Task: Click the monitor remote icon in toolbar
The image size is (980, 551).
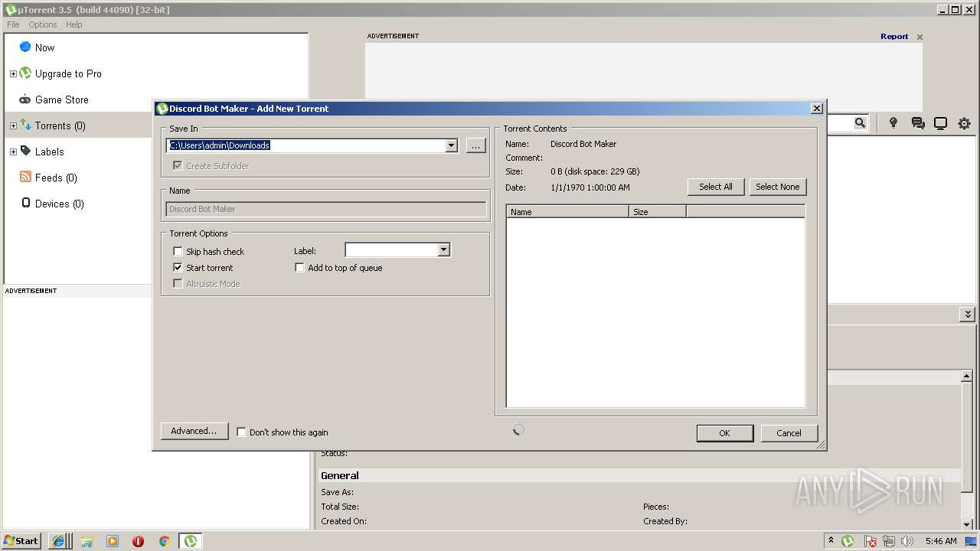Action: (940, 123)
